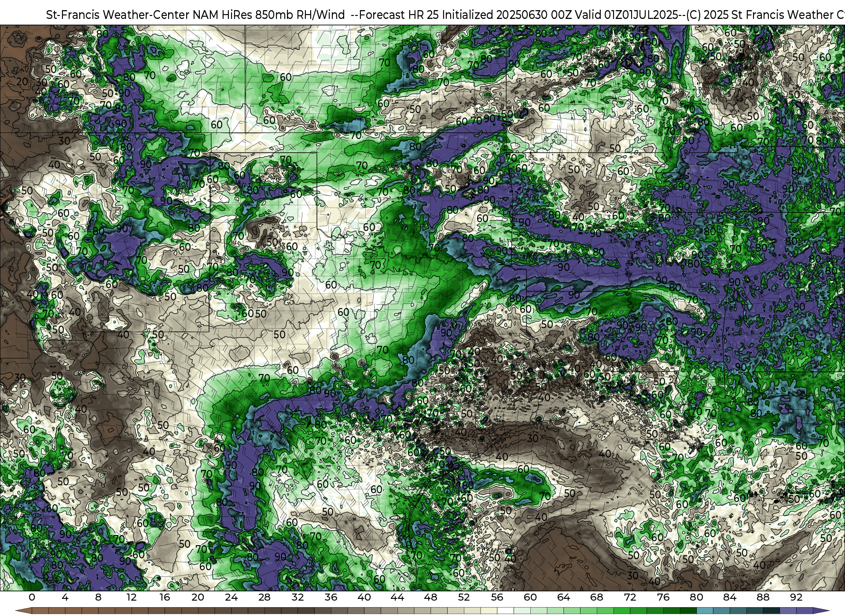The image size is (845, 616).
Task: Click colorbar tick label '92'
Action: point(796,598)
